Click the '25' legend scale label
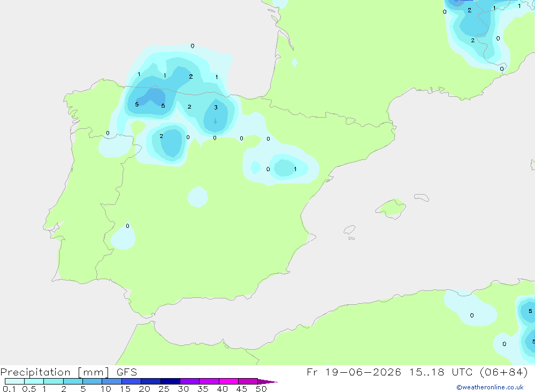The height and width of the screenshot is (392, 535). [164, 389]
